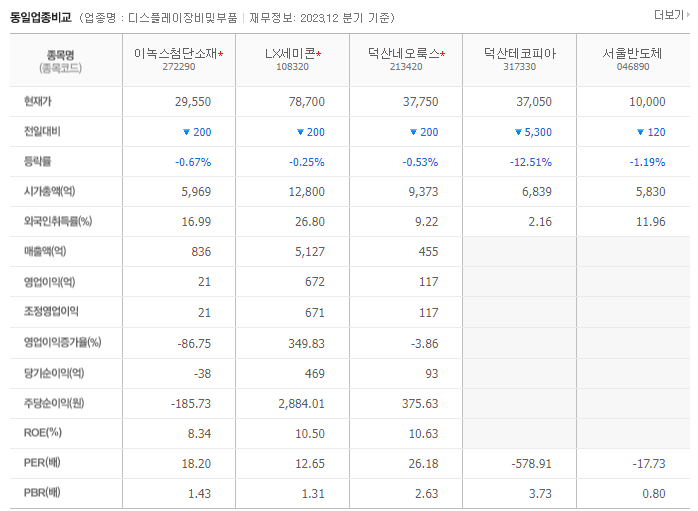
Task: Click the 영업이익(억) row label
Action: tap(49, 282)
